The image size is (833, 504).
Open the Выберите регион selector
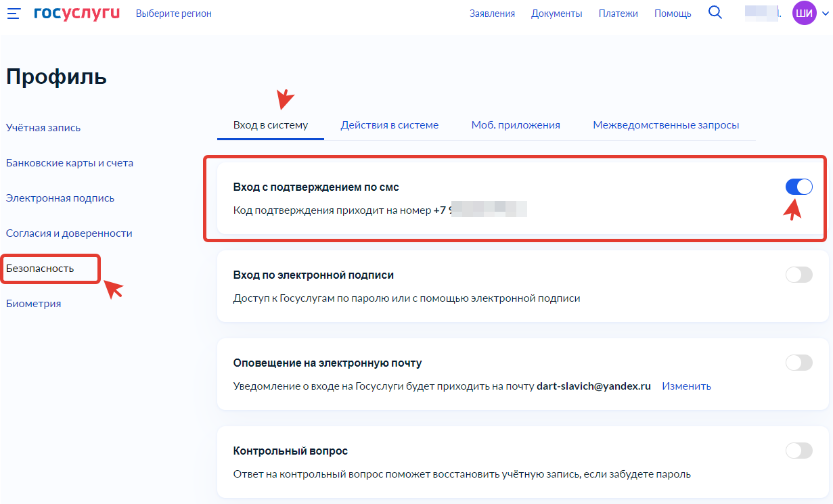coord(173,14)
